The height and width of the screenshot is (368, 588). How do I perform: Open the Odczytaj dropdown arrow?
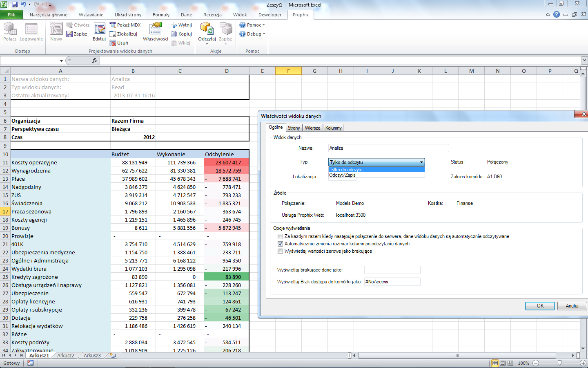click(207, 43)
